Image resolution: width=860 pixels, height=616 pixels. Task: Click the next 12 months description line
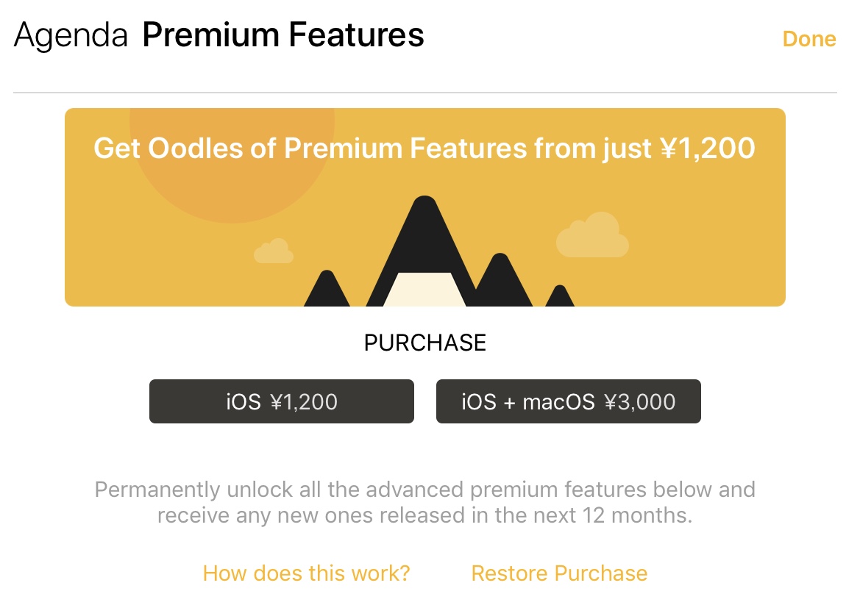(x=425, y=515)
